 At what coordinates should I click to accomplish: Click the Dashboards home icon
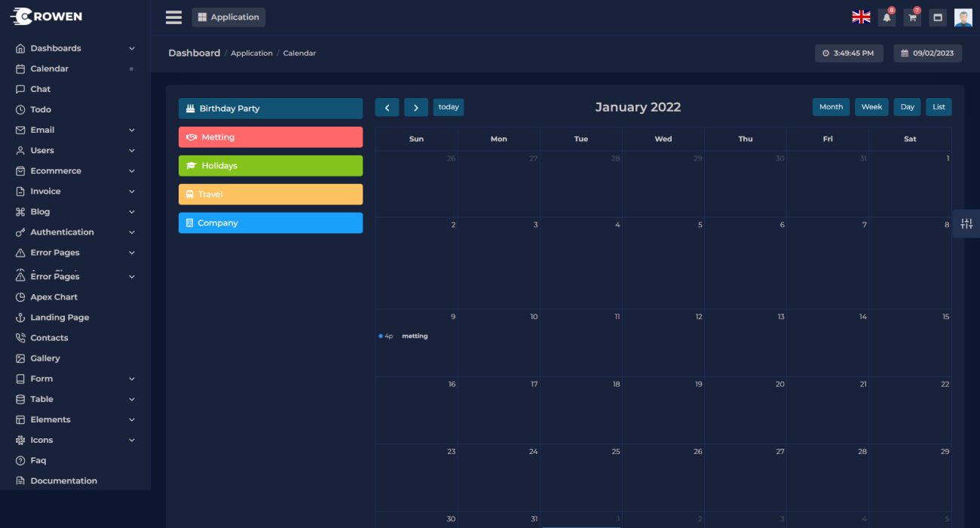pyautogui.click(x=20, y=48)
